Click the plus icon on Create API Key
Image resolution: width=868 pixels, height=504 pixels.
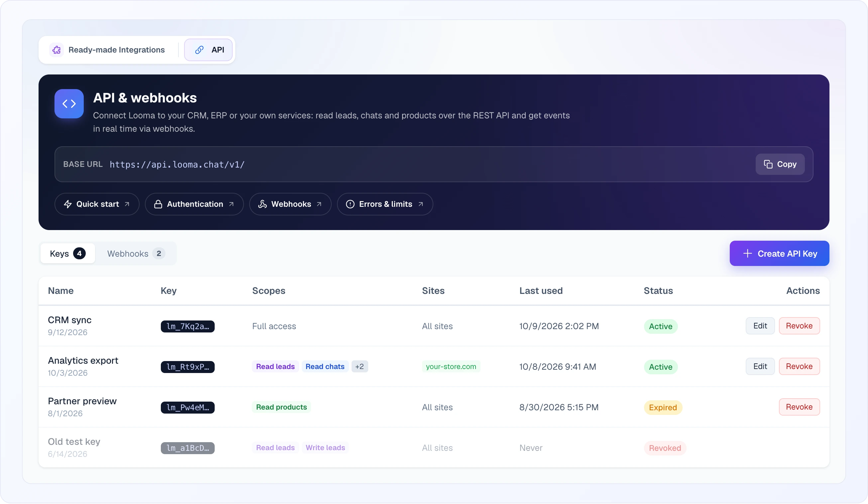[x=747, y=254]
